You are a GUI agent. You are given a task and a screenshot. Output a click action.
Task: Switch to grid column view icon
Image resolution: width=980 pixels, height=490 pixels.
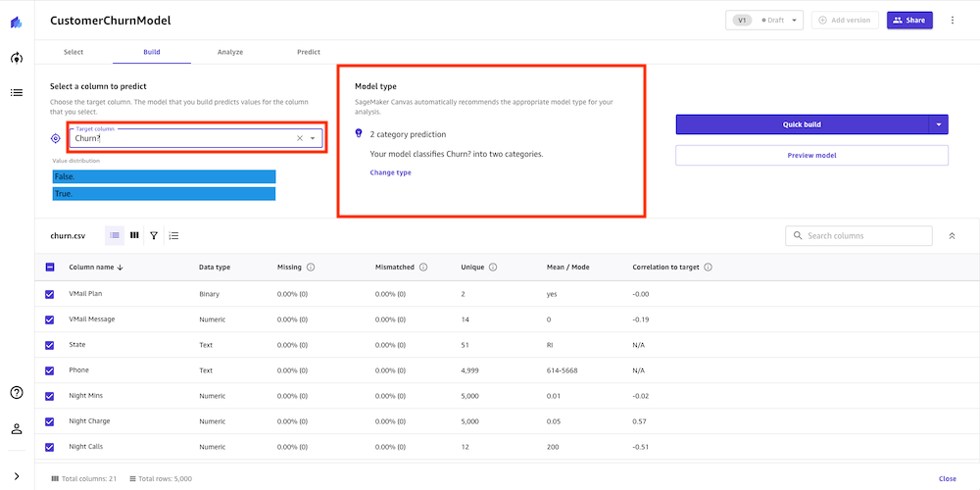(134, 235)
